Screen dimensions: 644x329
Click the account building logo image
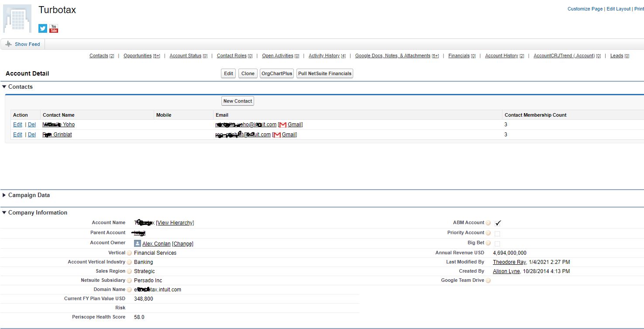tap(17, 19)
